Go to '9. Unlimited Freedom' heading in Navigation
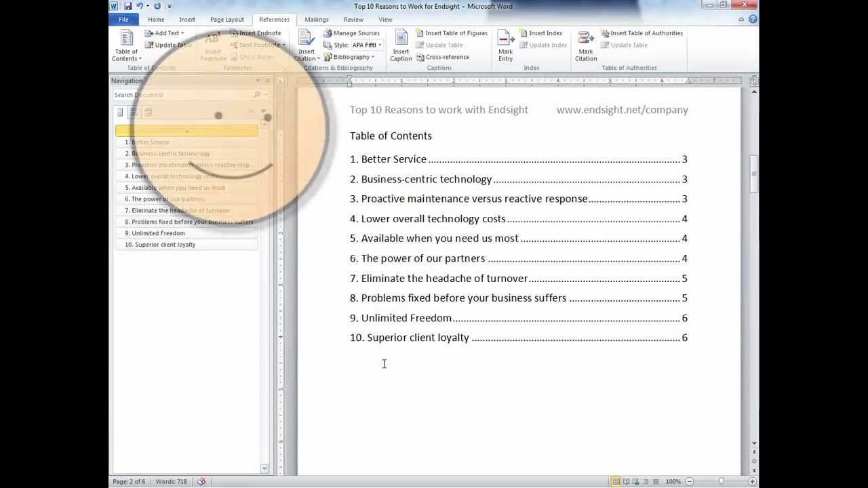868x488 pixels. point(186,233)
